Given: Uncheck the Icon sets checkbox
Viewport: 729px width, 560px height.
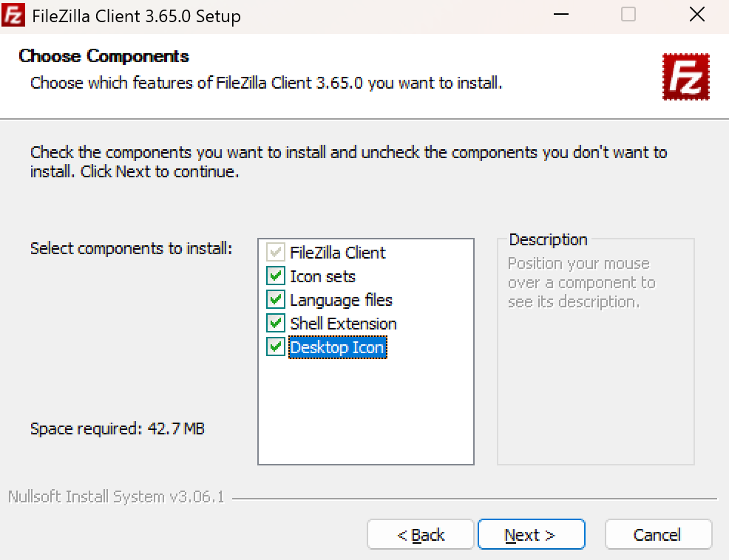Looking at the screenshot, I should point(276,276).
